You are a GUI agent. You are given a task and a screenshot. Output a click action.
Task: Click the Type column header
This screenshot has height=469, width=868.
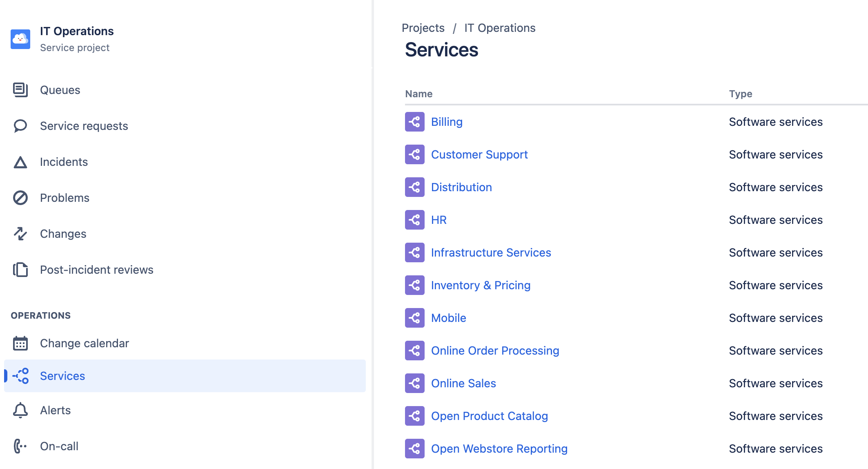741,94
